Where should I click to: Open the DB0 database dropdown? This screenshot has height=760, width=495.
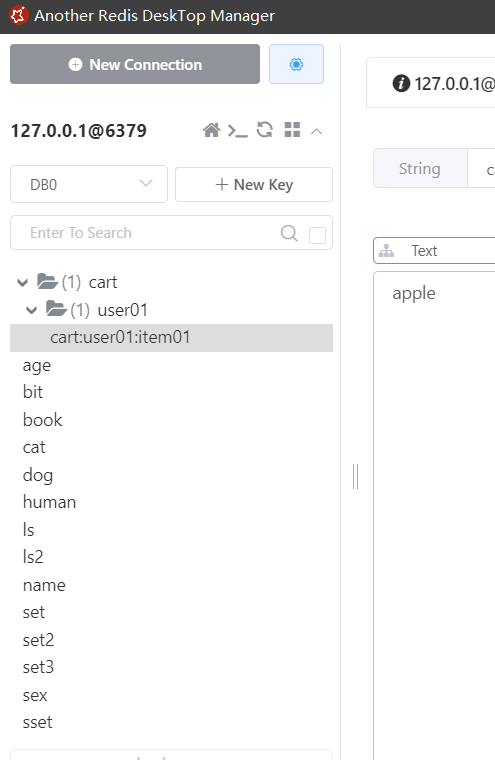89,184
